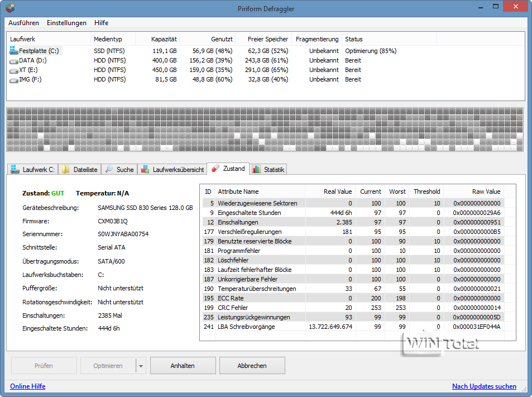The width and height of the screenshot is (532, 397).
Task: Choose the IMG (F:) drive icon
Action: 14,79
